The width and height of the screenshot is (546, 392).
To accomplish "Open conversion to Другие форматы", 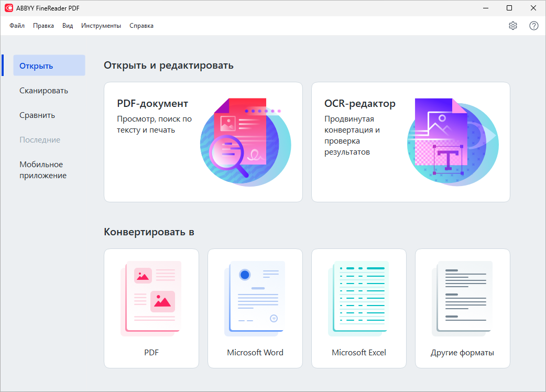I will [463, 308].
